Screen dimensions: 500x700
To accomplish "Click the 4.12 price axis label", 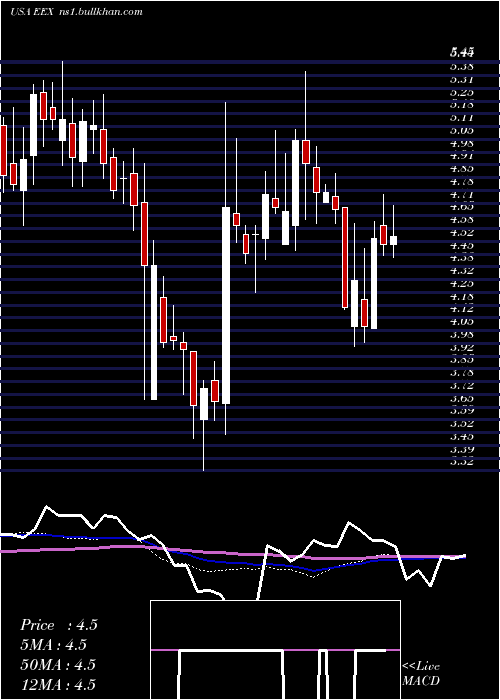I will pyautogui.click(x=462, y=309).
